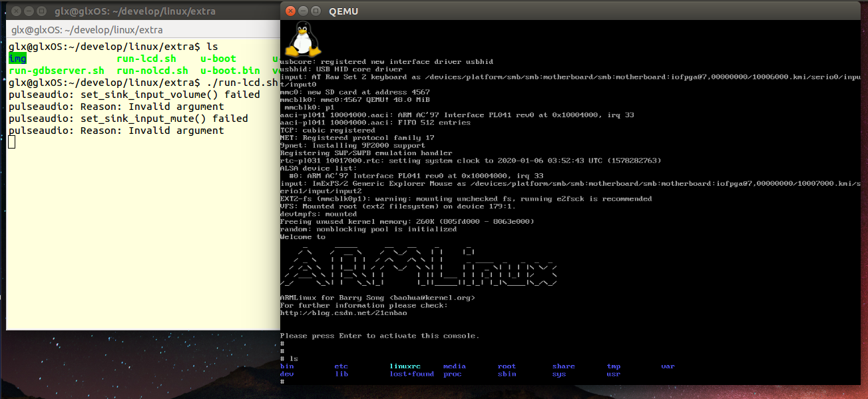
Task: Click the 'Welcome to' line in QEMU
Action: (x=303, y=236)
